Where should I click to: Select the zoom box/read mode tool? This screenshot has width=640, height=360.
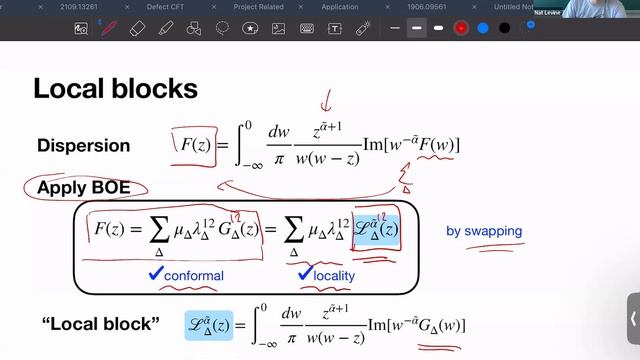click(81, 29)
